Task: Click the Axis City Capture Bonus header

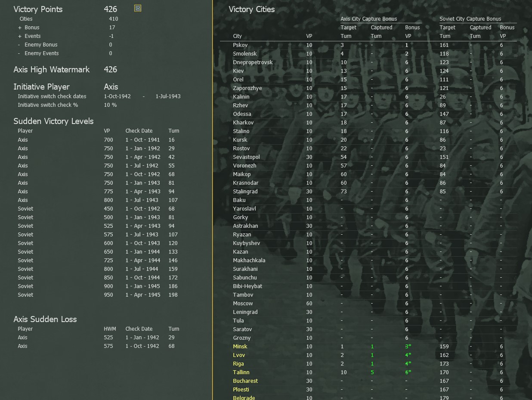Action: pyautogui.click(x=369, y=19)
